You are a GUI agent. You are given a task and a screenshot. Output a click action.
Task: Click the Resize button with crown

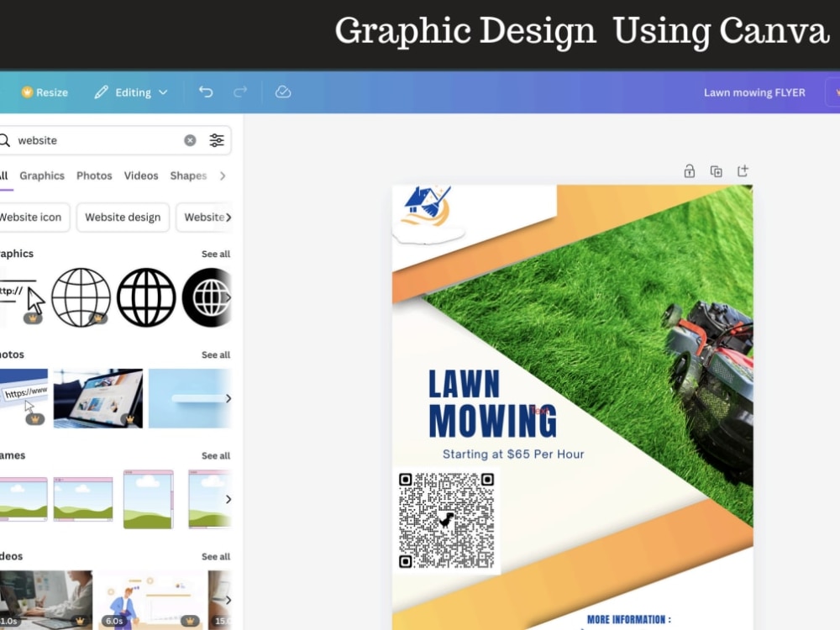pyautogui.click(x=45, y=92)
